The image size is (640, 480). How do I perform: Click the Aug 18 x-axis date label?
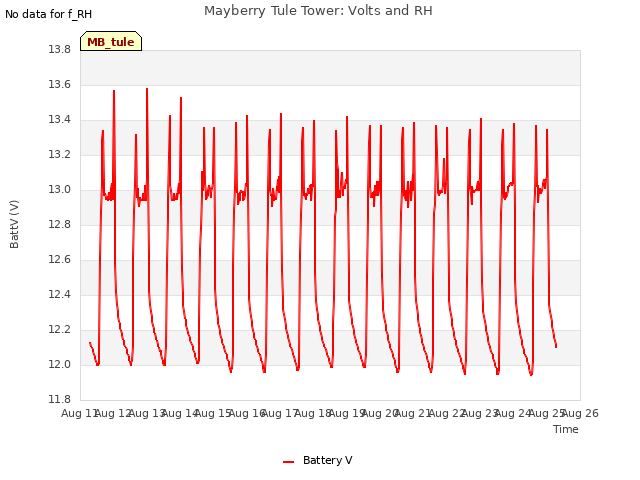pyautogui.click(x=313, y=413)
